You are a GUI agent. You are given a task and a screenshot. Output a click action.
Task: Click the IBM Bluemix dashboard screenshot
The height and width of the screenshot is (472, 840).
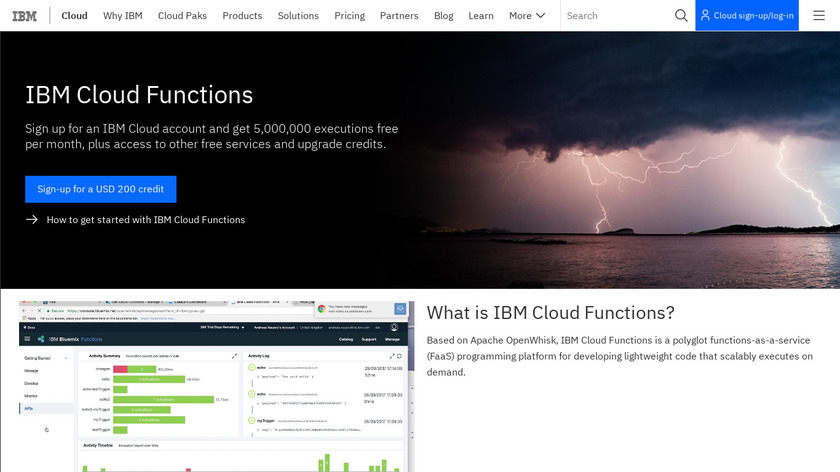pyautogui.click(x=215, y=386)
